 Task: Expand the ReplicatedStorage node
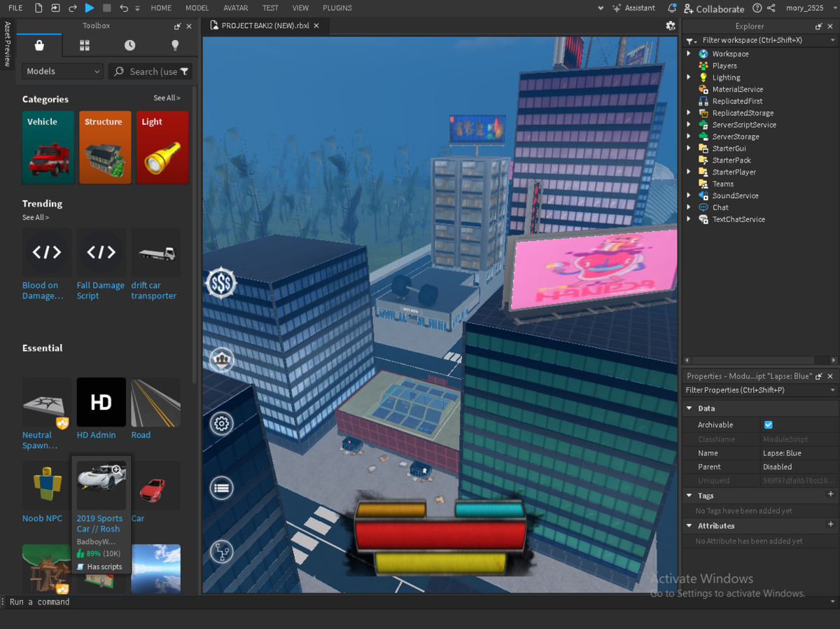tap(689, 113)
